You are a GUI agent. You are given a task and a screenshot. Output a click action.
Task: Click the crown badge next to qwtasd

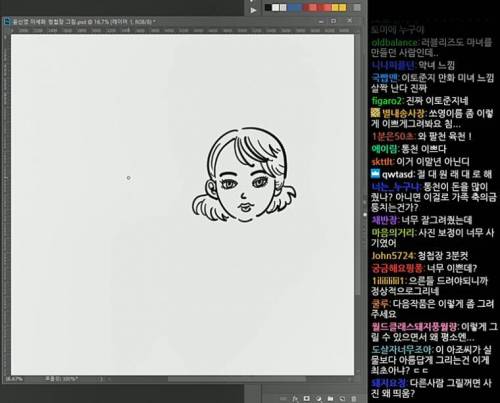tap(375, 173)
